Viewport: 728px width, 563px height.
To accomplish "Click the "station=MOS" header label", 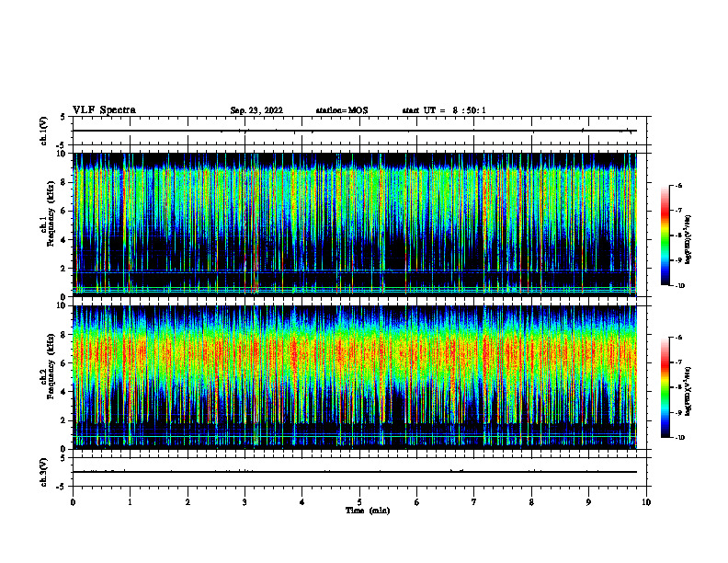I will tap(342, 110).
